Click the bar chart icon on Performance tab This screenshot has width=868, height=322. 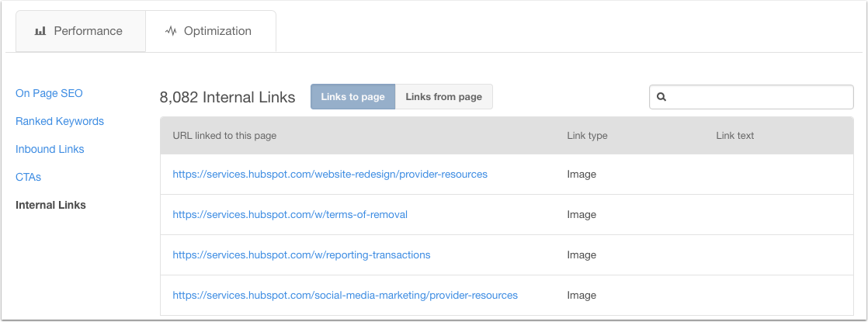[40, 31]
